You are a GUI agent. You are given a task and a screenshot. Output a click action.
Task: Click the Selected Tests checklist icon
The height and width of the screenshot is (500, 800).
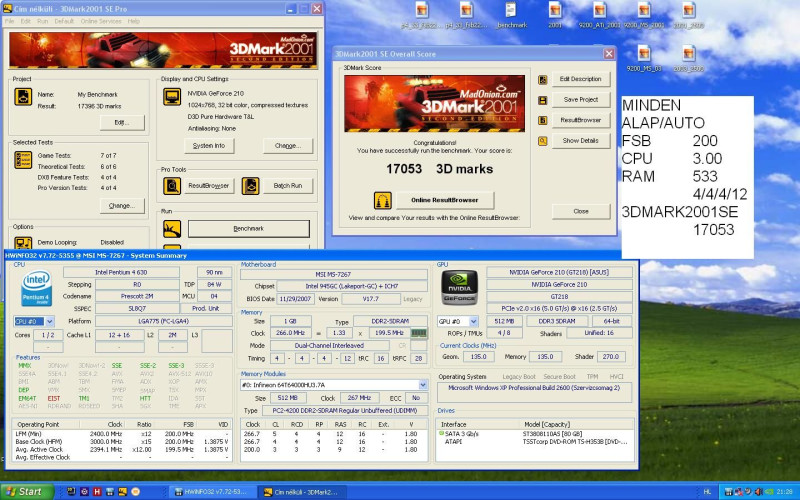point(23,160)
